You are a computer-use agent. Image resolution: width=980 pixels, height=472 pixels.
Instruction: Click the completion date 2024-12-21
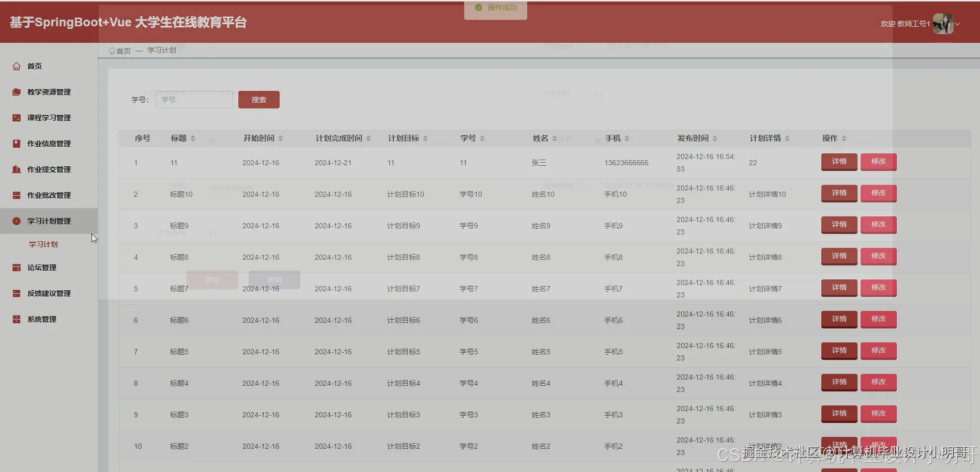point(333,163)
